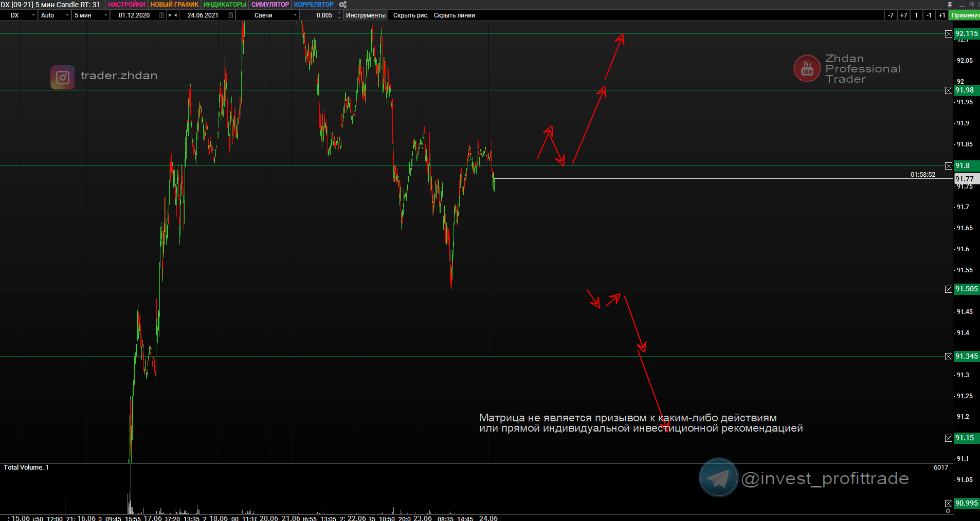
Task: Click the '<' date shift arrow
Action: (x=176, y=15)
